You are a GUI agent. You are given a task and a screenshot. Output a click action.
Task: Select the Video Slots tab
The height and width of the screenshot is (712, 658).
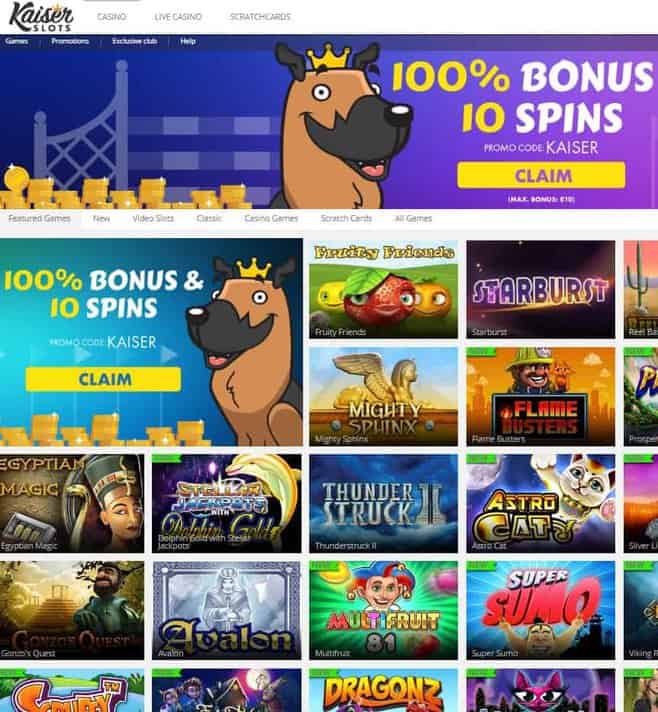pyautogui.click(x=153, y=218)
